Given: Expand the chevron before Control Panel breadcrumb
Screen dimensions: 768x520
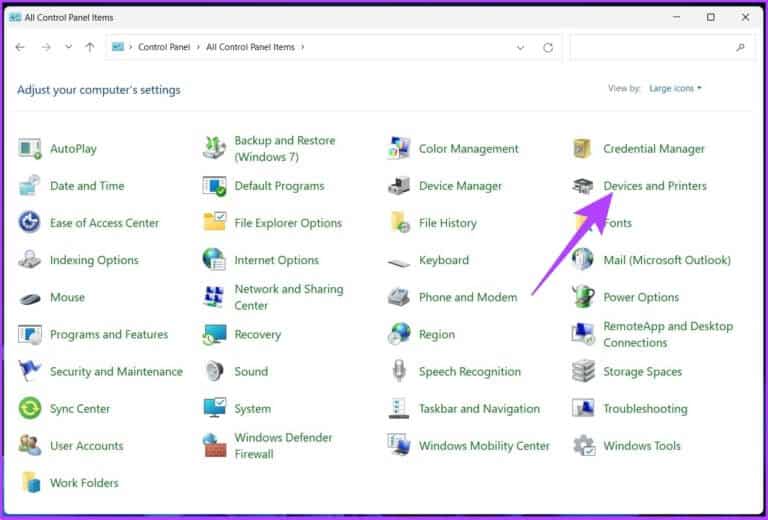Looking at the screenshot, I should pyautogui.click(x=131, y=47).
